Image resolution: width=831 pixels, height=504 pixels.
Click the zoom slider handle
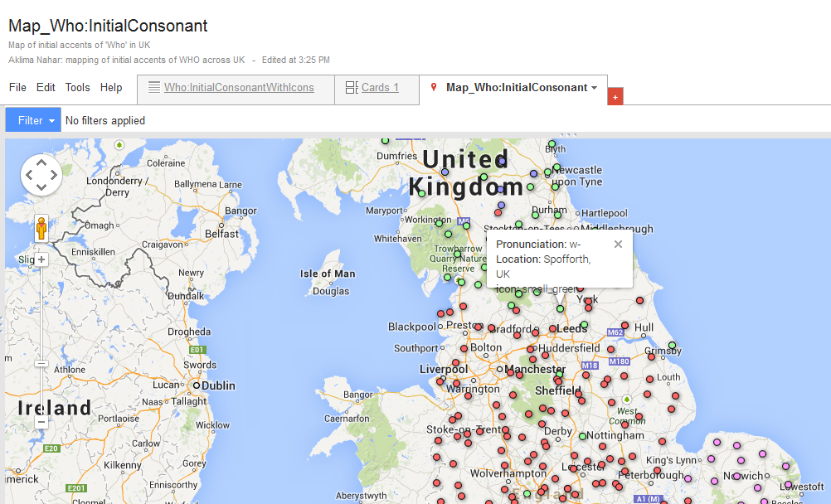click(x=41, y=364)
